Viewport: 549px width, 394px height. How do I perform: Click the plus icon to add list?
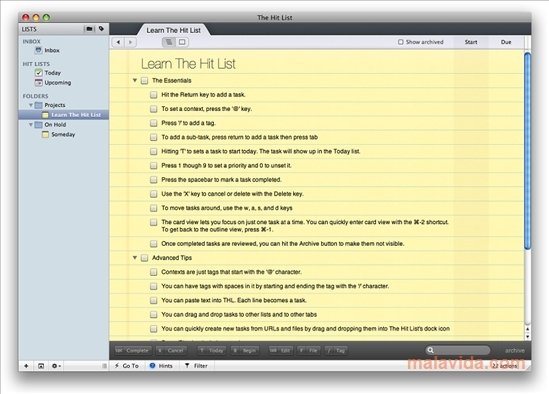coord(26,366)
